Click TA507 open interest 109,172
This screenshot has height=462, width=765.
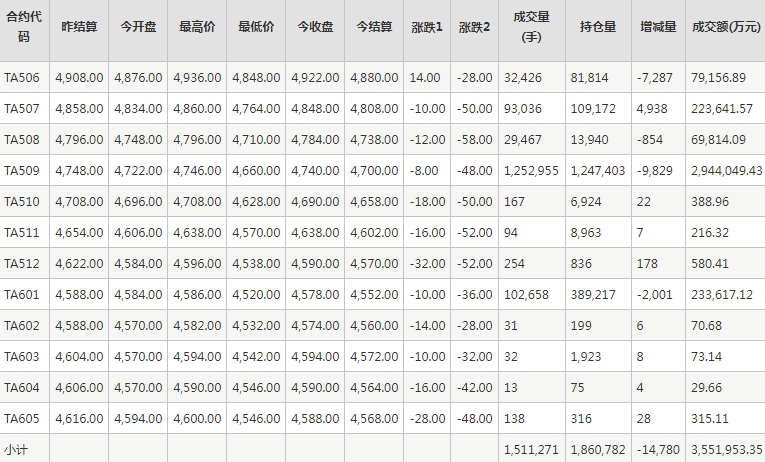pos(593,109)
